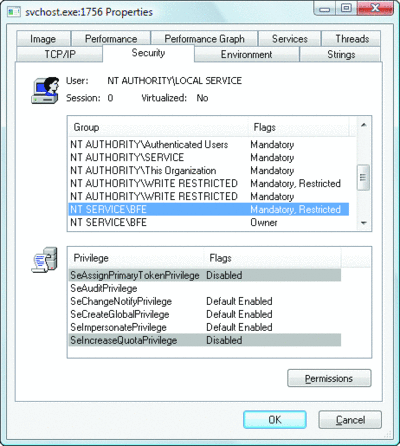Select SeAssignPrimaryTokenPrivilege row
This screenshot has width=400, height=446.
205,275
